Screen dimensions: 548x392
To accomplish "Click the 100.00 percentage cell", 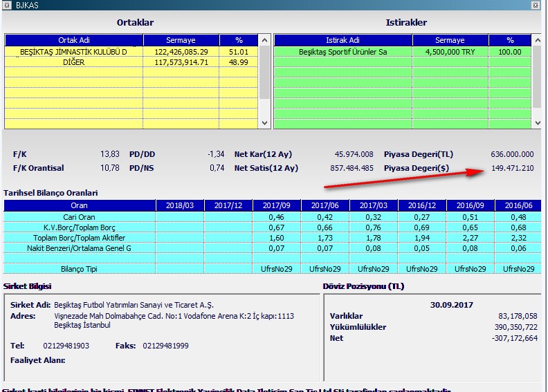I will pos(510,52).
